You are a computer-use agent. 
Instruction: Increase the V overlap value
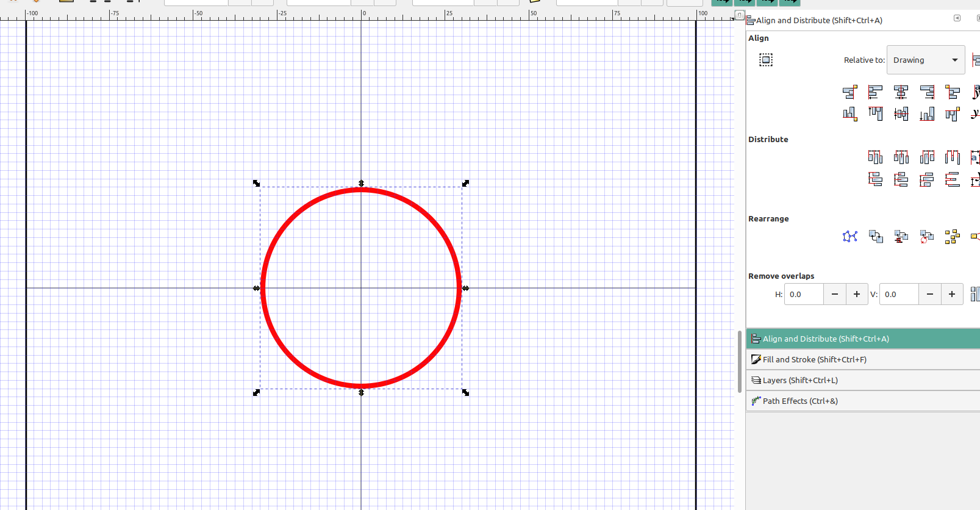coord(951,294)
